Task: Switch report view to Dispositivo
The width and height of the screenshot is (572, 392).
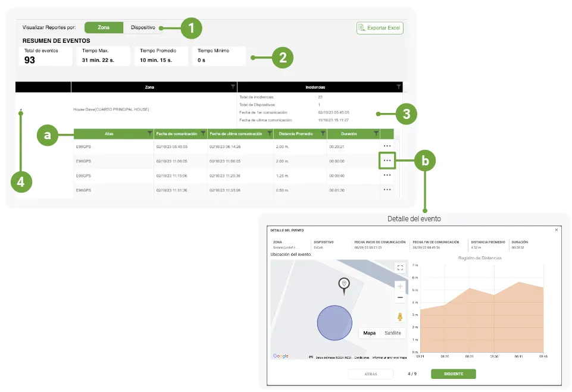Action: (x=143, y=28)
